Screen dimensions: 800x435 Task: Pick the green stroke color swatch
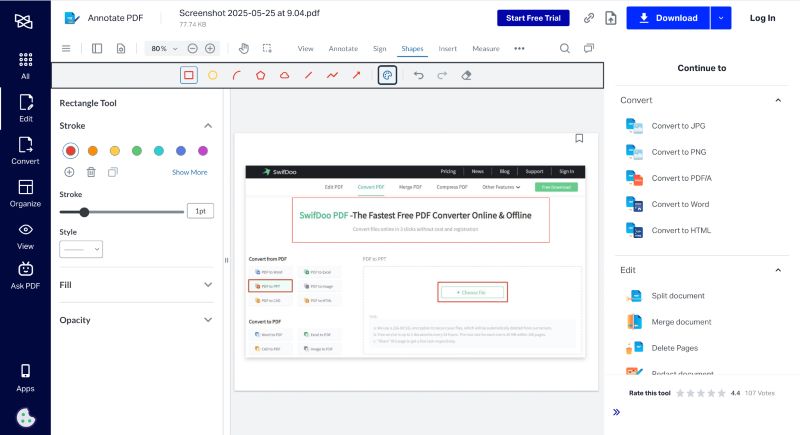tap(137, 151)
